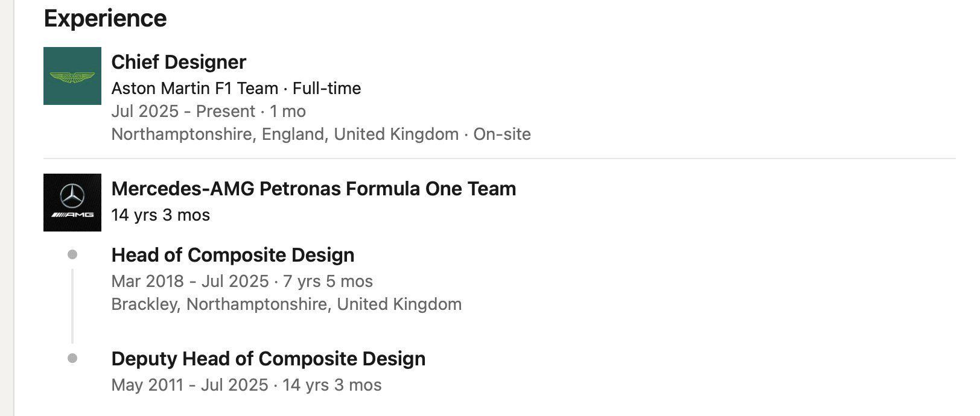Image resolution: width=980 pixels, height=416 pixels.
Task: Click the Experience section heading
Action: point(105,19)
